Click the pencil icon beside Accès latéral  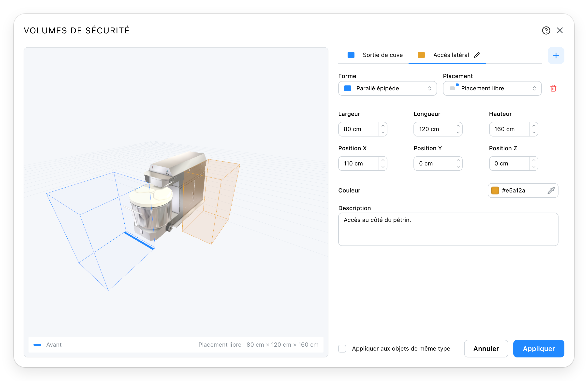click(x=477, y=55)
